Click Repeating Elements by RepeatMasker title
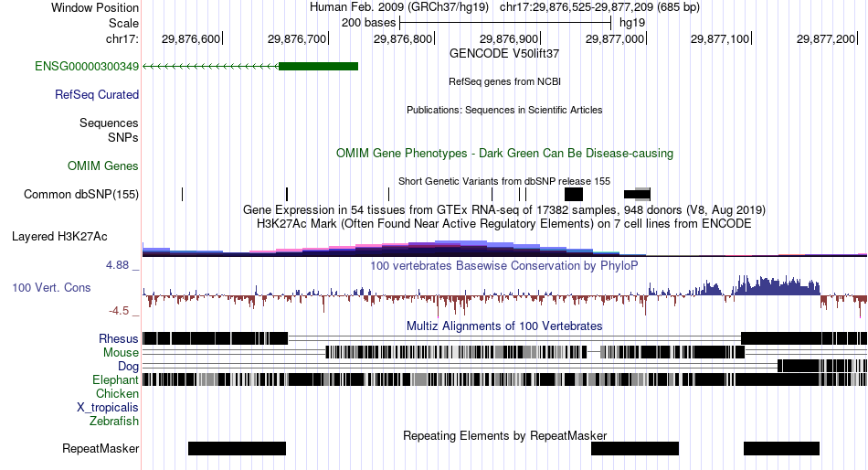Viewport: 868px width, 470px height. click(x=504, y=435)
